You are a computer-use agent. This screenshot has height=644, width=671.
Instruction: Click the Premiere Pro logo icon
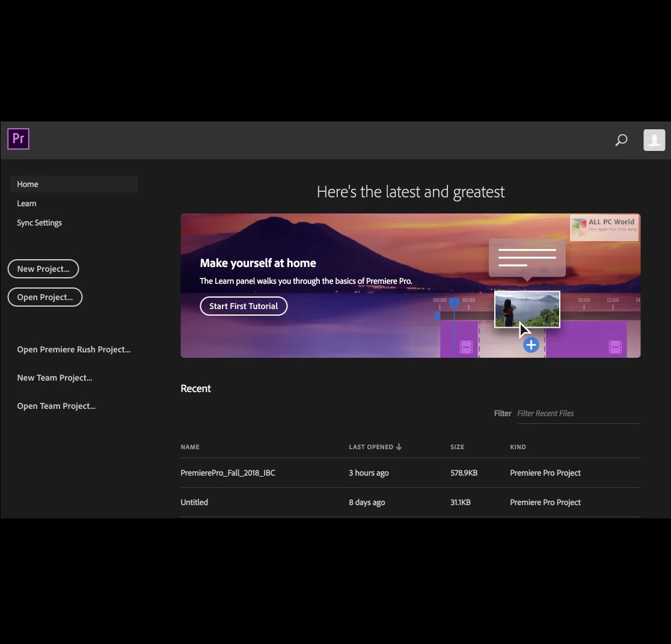(x=18, y=139)
